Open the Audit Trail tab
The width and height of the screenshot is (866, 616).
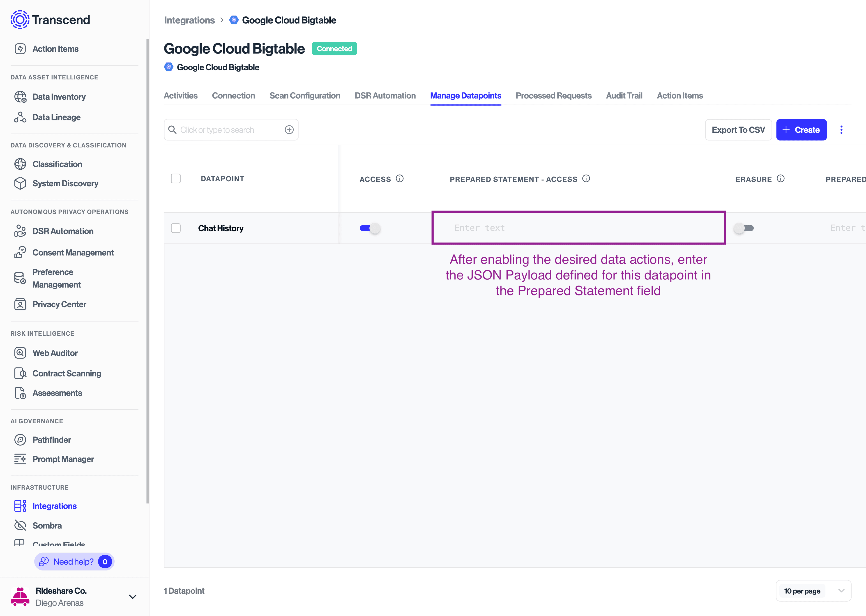pos(624,96)
